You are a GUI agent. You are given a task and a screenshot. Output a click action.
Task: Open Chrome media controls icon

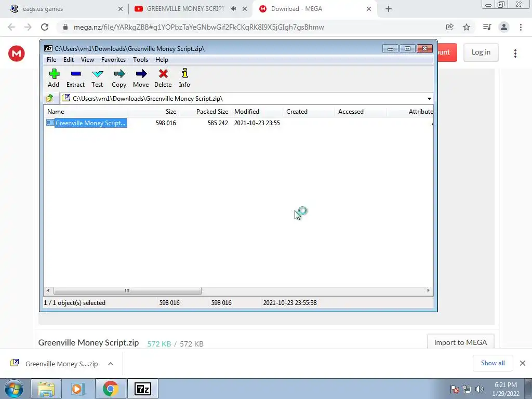pyautogui.click(x=487, y=27)
